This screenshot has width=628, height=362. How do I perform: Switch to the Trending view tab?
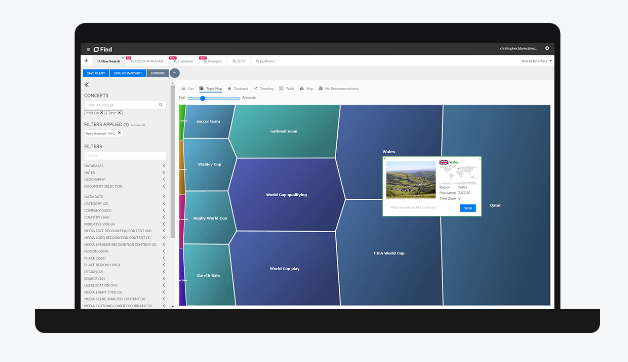[264, 88]
